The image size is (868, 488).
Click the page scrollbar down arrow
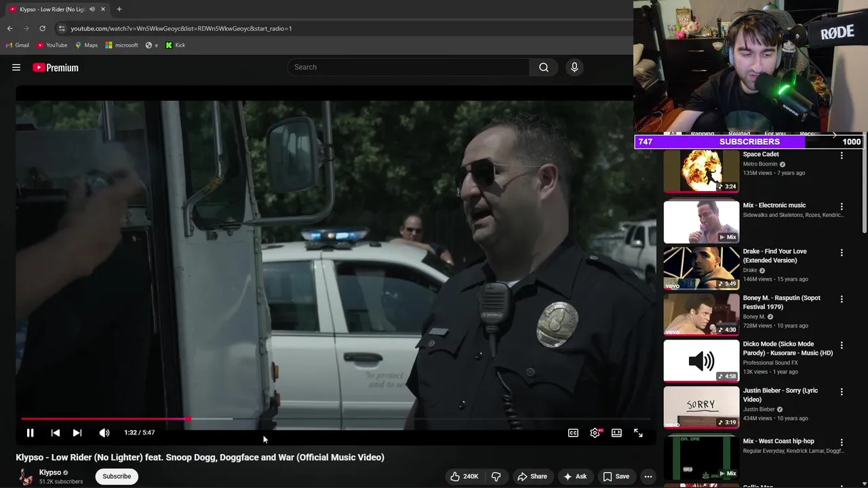864,483
